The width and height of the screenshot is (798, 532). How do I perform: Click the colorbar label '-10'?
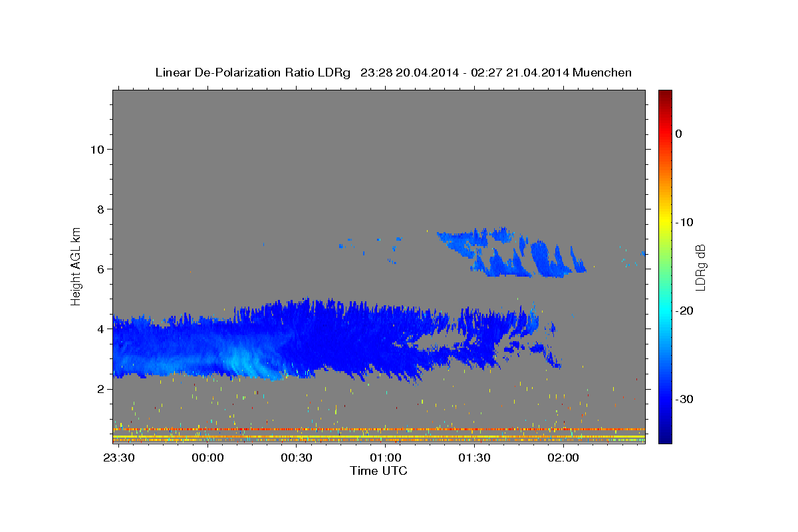(684, 222)
